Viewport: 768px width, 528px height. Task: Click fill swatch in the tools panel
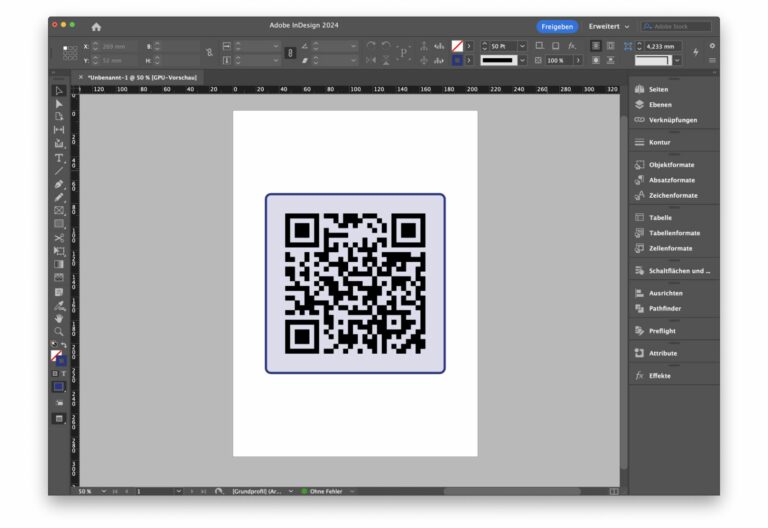(56, 355)
